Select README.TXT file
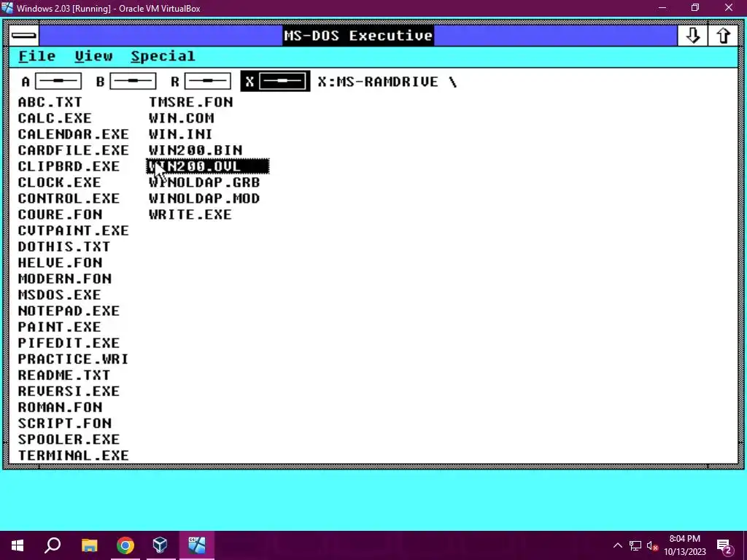 click(x=64, y=376)
